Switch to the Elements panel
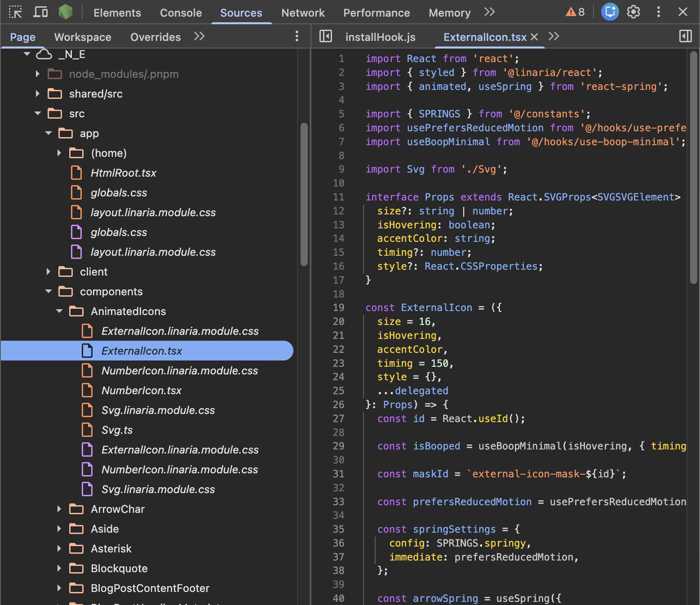The height and width of the screenshot is (605, 700). coord(117,13)
